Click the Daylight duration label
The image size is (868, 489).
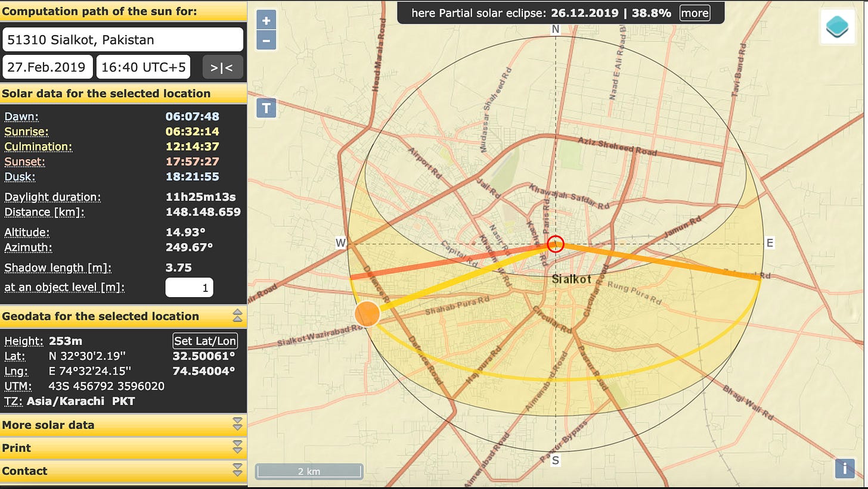point(52,197)
